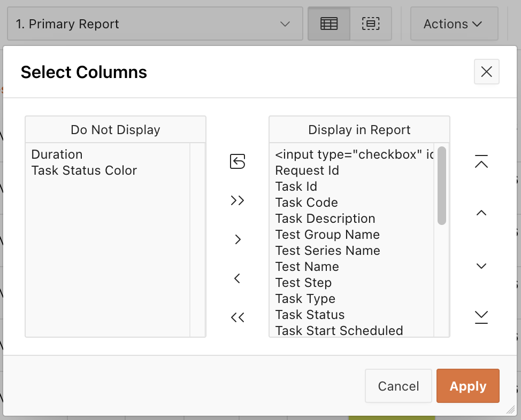The height and width of the screenshot is (420, 521).
Task: Expand the Actions menu
Action: click(x=454, y=24)
